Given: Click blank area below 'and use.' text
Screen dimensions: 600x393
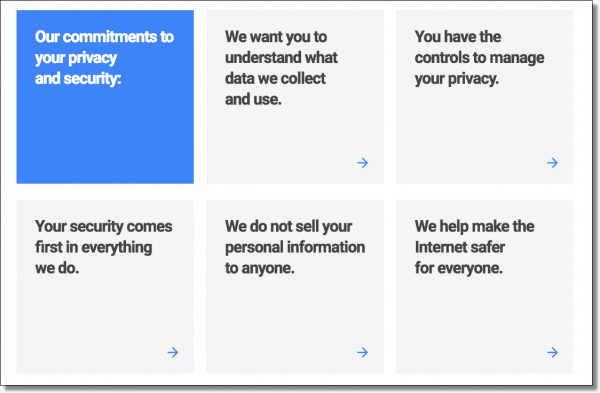Looking at the screenshot, I should [283, 138].
